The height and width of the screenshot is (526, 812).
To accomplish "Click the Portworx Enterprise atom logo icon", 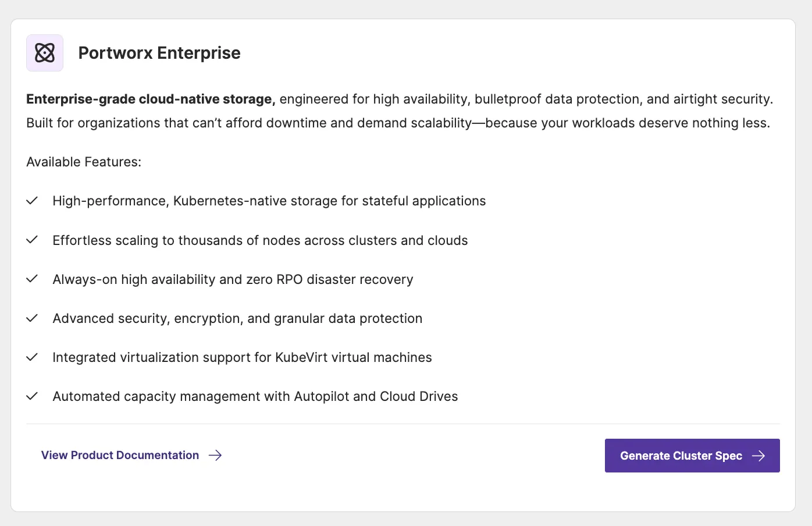I will click(x=45, y=53).
